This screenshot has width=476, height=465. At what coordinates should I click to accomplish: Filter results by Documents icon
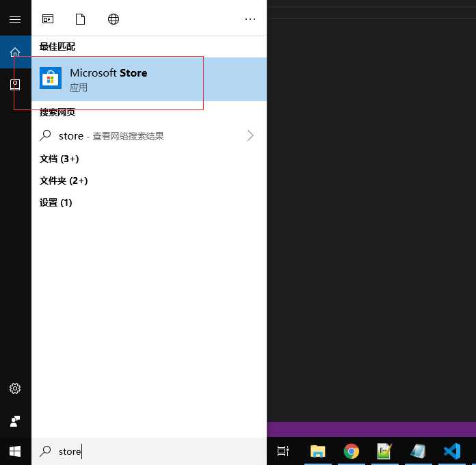(x=81, y=19)
